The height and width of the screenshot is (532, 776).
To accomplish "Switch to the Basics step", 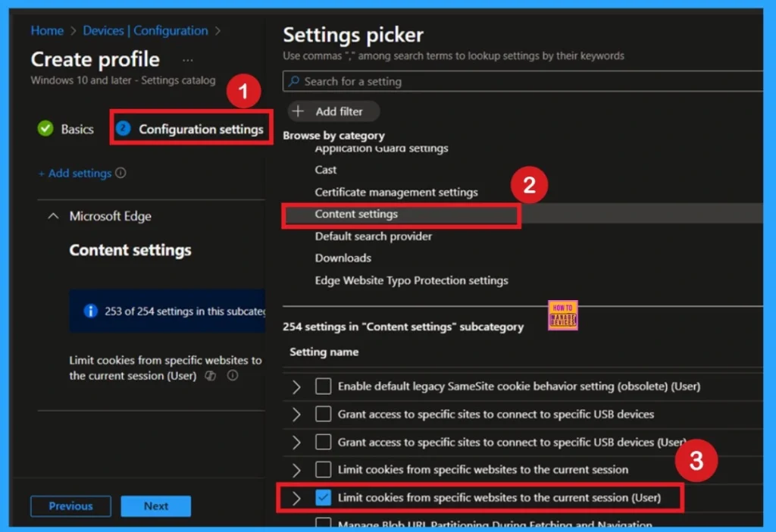I will tap(65, 129).
